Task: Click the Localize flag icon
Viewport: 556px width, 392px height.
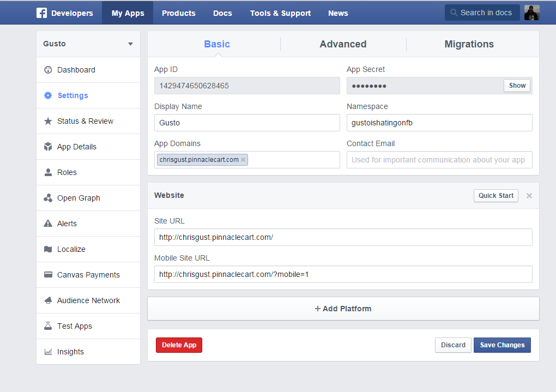Action: [48, 249]
